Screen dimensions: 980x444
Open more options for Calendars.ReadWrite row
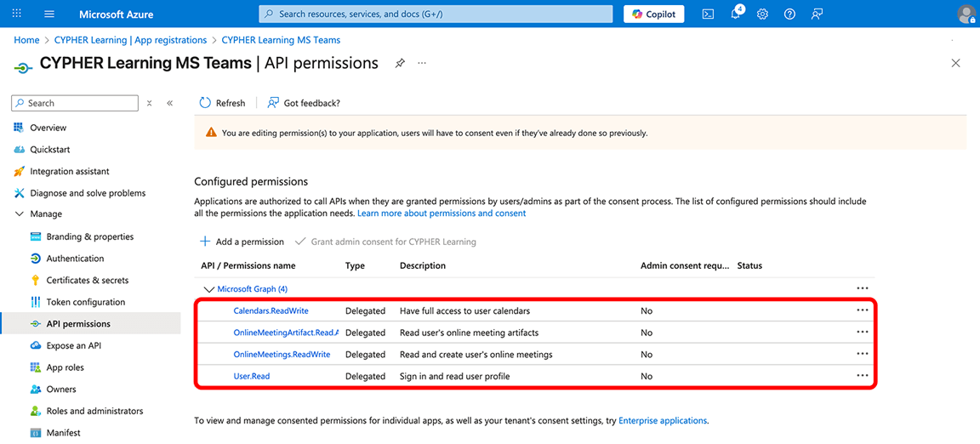point(863,310)
